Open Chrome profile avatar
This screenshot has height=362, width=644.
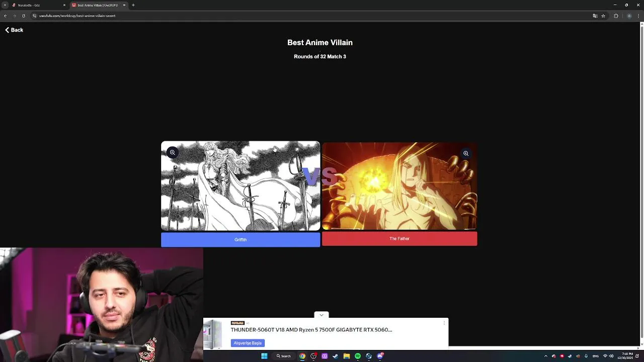tap(629, 16)
